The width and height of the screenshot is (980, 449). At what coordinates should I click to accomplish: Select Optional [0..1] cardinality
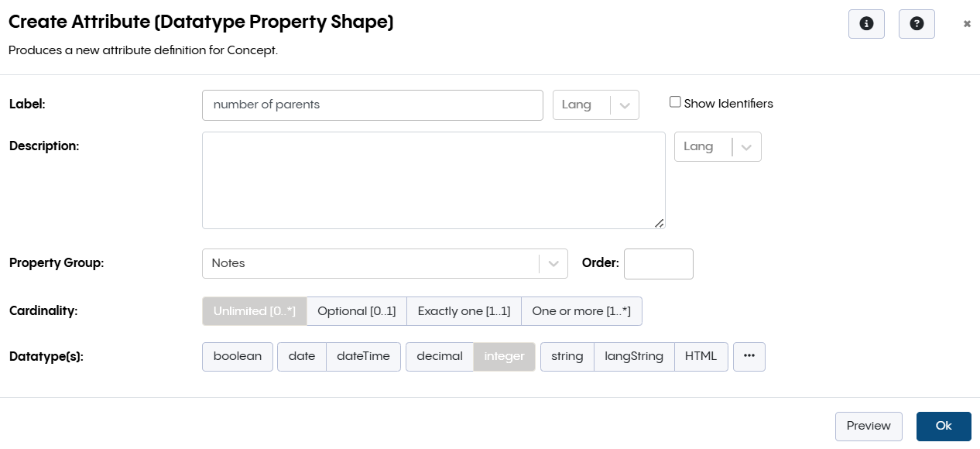(x=356, y=310)
